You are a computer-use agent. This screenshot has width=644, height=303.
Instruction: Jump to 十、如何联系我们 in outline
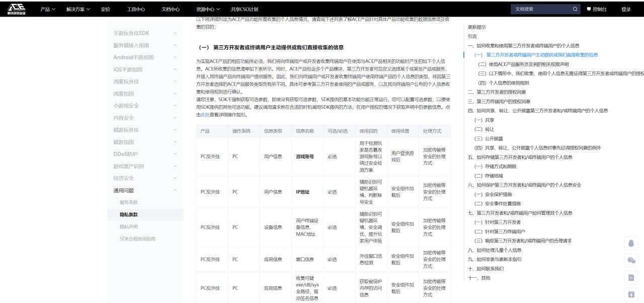[x=486, y=269]
